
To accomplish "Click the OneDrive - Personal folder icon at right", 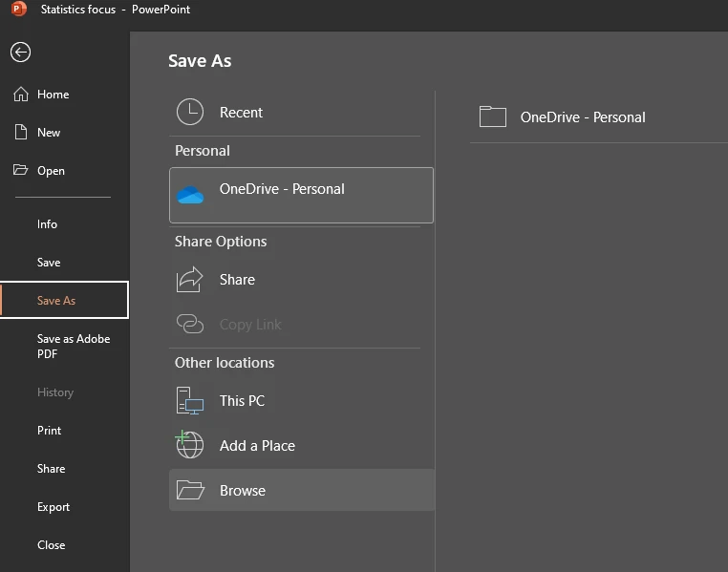I will (493, 117).
